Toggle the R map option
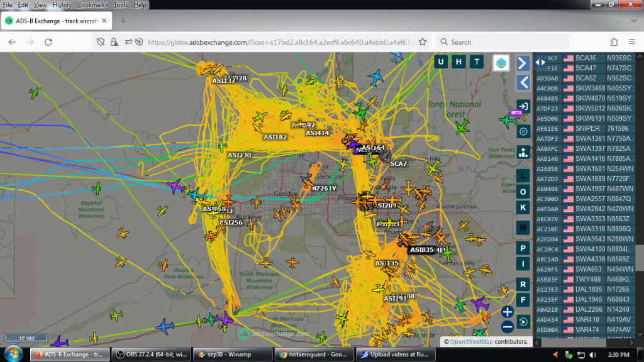Image resolution: width=644 pixels, height=362 pixels. [x=523, y=284]
